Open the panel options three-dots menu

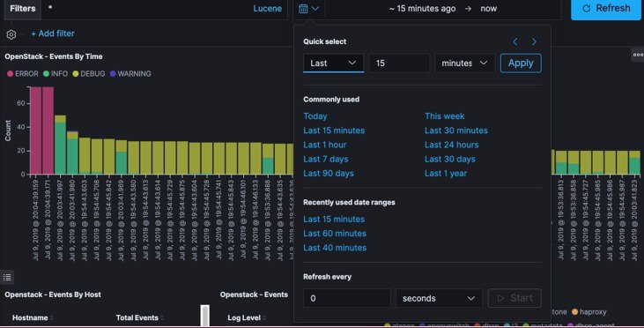[x=638, y=55]
